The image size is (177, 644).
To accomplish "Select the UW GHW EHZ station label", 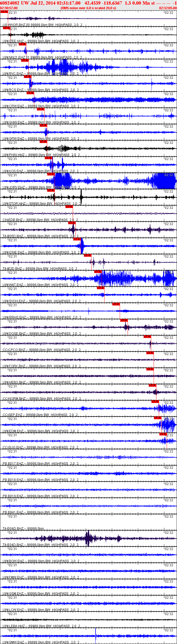I will point(41,122).
